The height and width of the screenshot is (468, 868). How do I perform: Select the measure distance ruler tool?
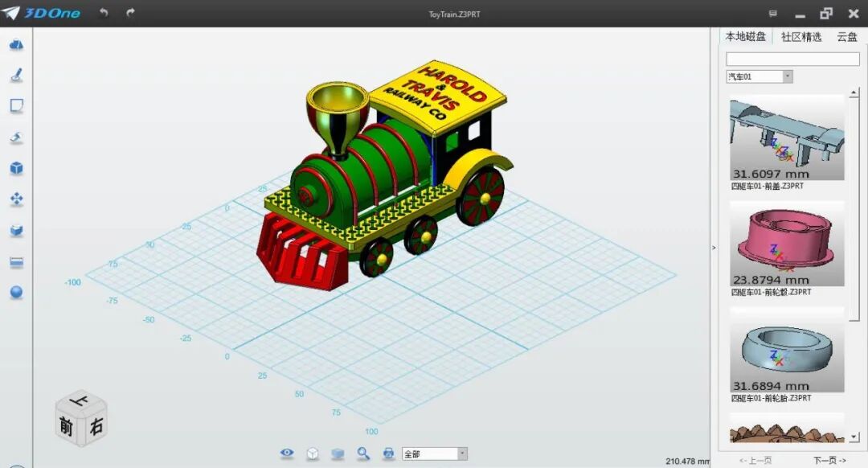(x=16, y=261)
